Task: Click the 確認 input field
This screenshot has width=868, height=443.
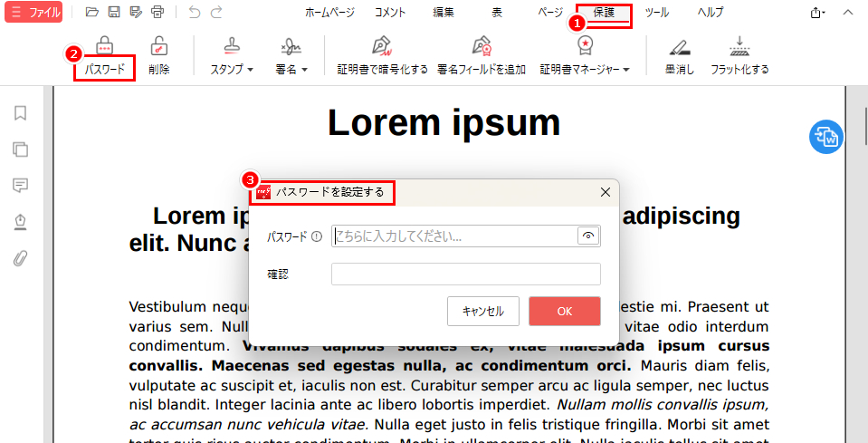Action: pyautogui.click(x=465, y=274)
